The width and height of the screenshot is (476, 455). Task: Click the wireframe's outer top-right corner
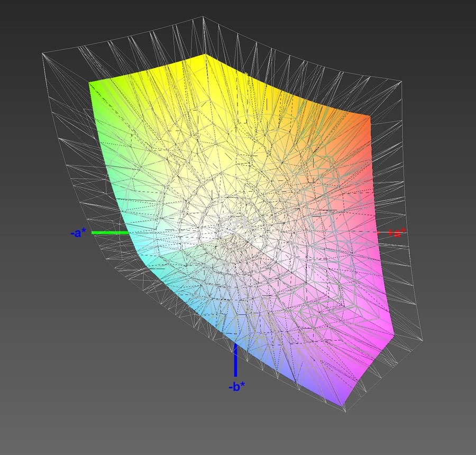pos(400,81)
